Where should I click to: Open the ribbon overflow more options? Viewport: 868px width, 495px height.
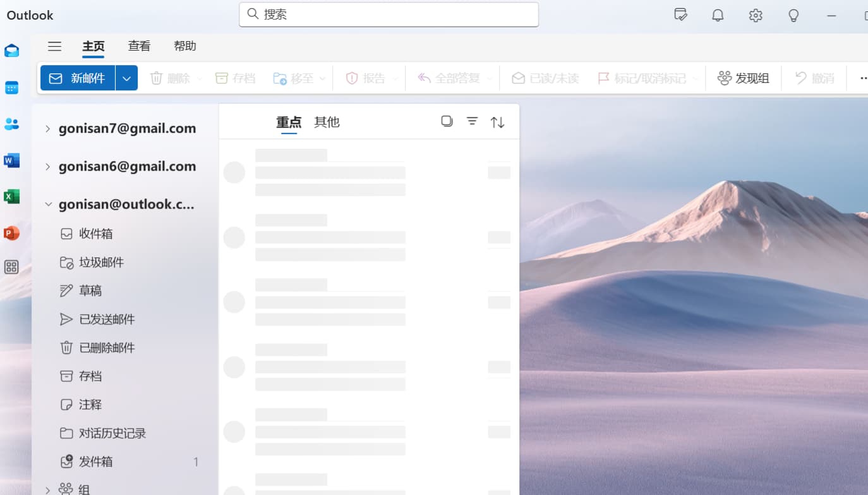[863, 78]
